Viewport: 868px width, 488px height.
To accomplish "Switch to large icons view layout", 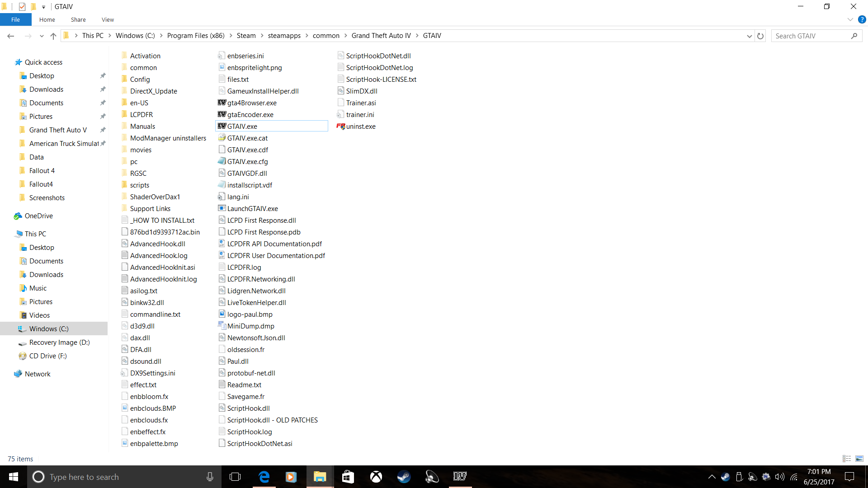I will tap(859, 459).
